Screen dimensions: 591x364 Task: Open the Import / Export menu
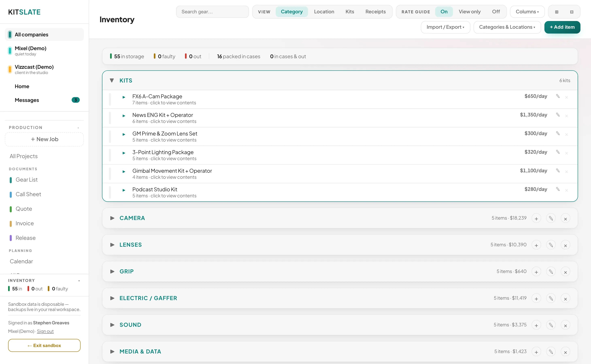(x=445, y=27)
